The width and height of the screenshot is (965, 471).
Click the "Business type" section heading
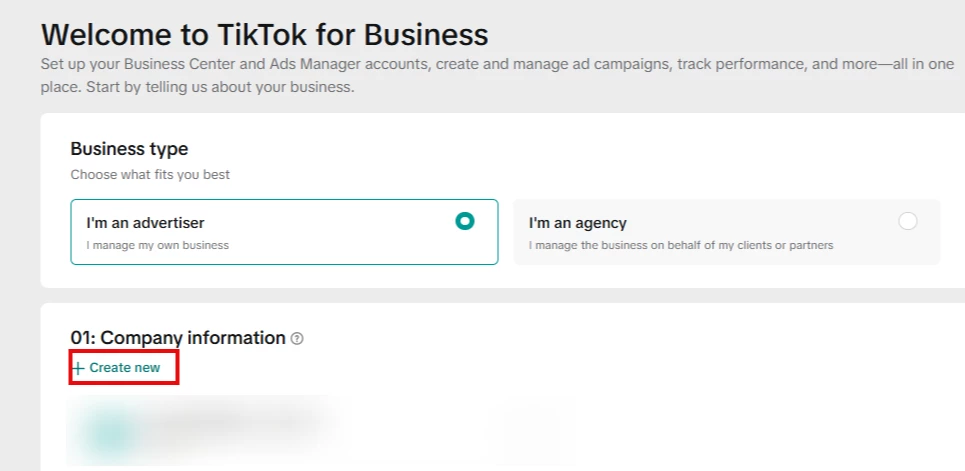[x=129, y=149]
